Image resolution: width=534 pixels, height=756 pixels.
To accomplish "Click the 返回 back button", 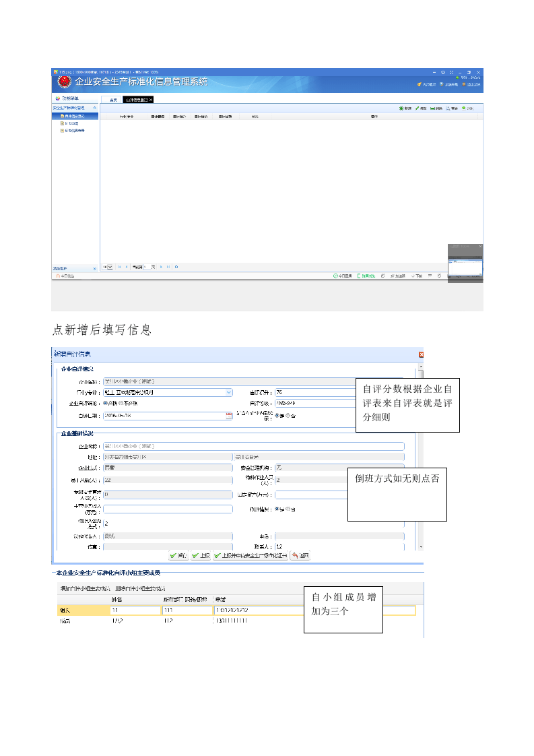I will (300, 555).
